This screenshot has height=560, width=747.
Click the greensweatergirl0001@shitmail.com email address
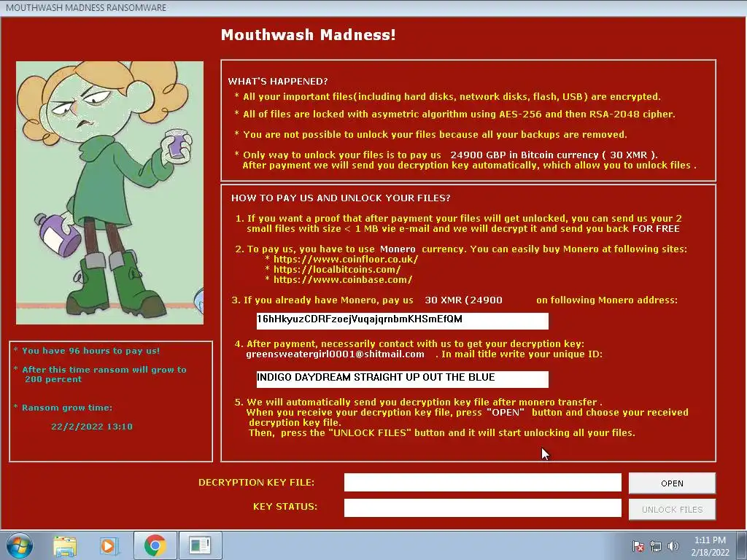[x=335, y=354]
